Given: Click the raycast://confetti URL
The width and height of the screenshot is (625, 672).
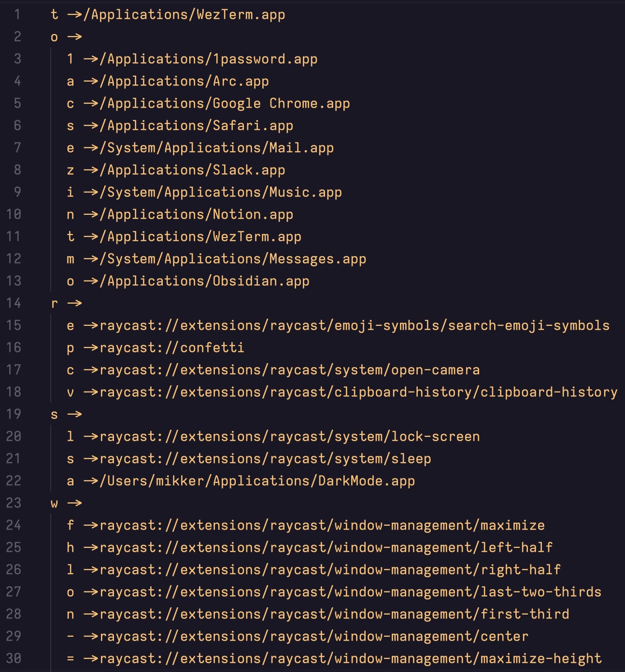Looking at the screenshot, I should [x=172, y=348].
